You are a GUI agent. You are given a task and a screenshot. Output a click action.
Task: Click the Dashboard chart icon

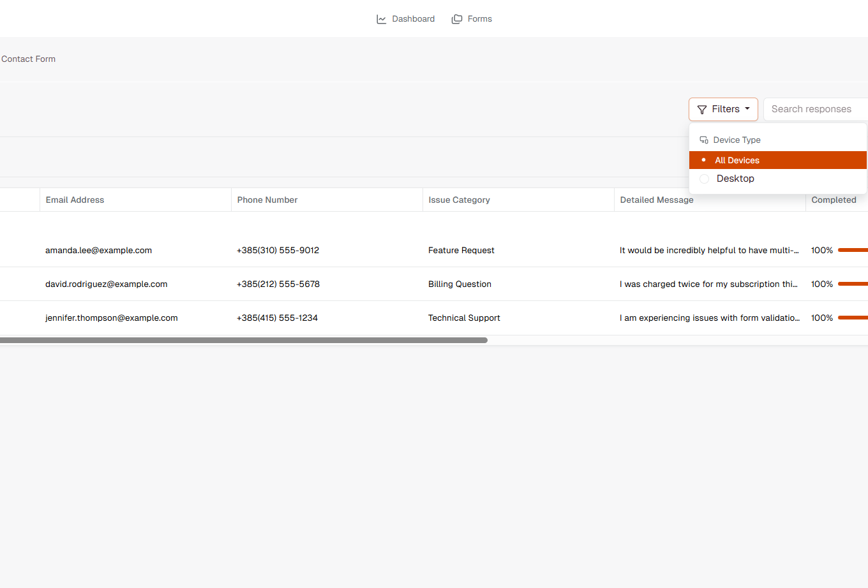[x=380, y=18]
